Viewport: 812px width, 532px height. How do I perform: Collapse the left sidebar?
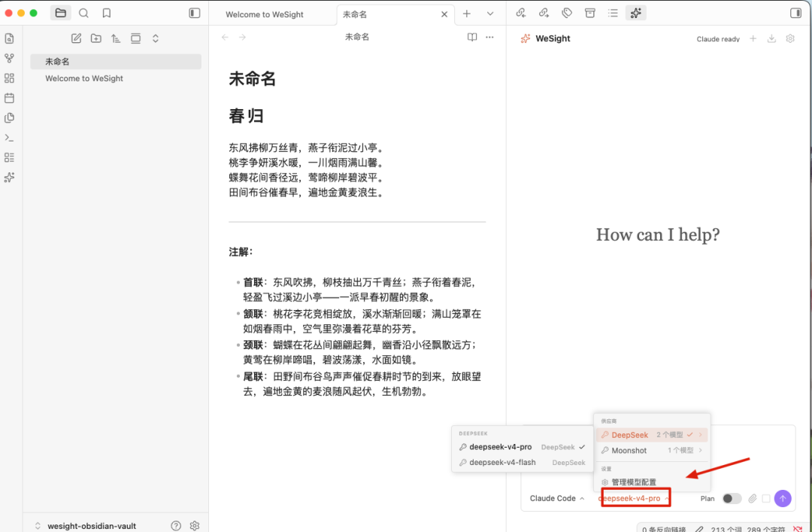[x=195, y=13]
